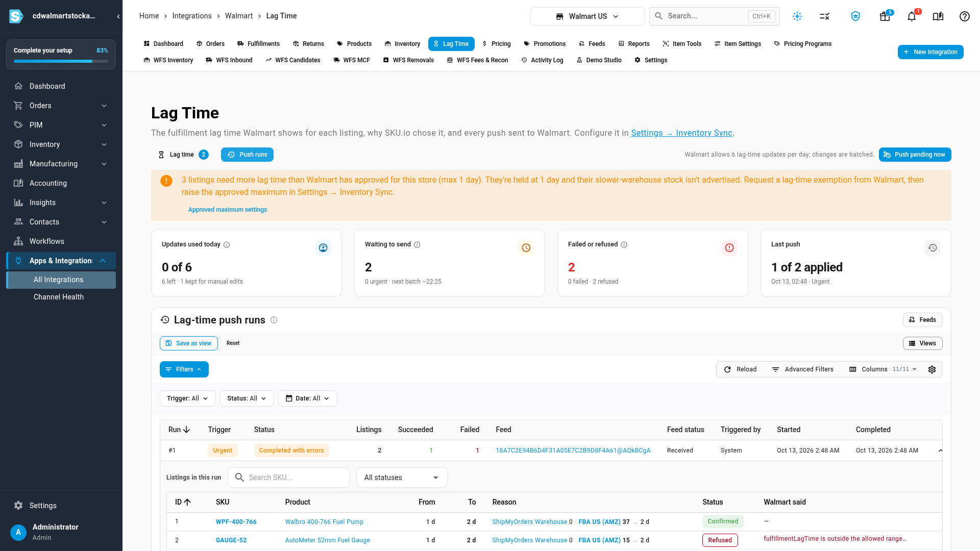Click the Last push history icon

(x=933, y=248)
